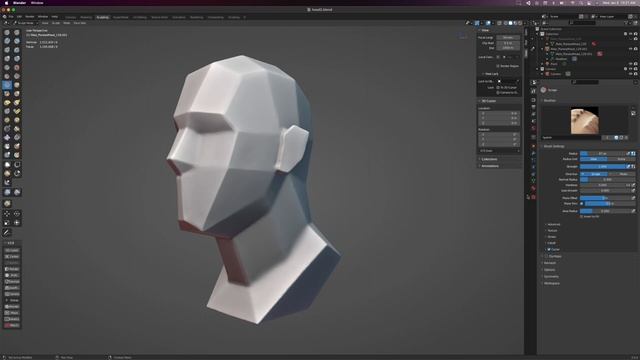Enable Camera to View lock checkbox
The height and width of the screenshot is (360, 640).
(x=498, y=93)
